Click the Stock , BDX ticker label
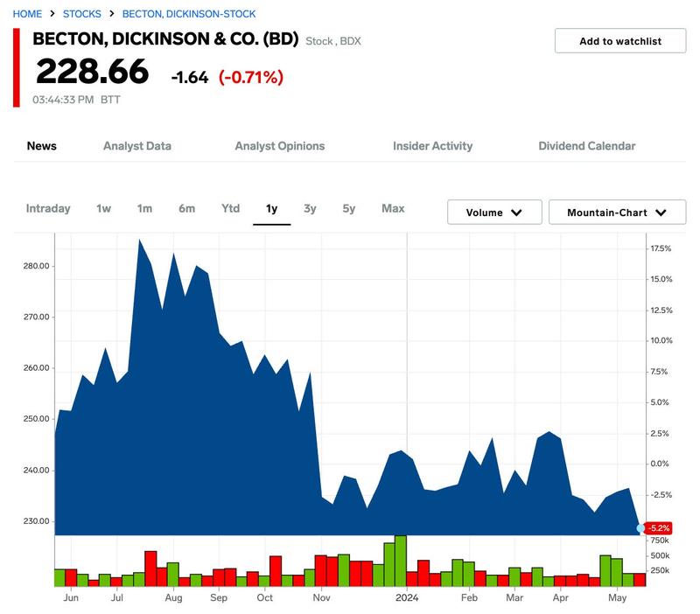 tap(333, 41)
